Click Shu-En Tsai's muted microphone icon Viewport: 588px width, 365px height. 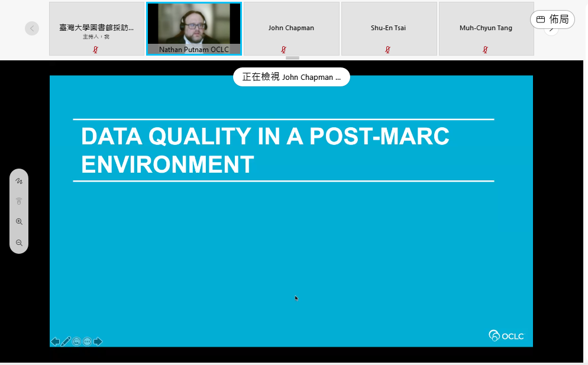pos(388,50)
